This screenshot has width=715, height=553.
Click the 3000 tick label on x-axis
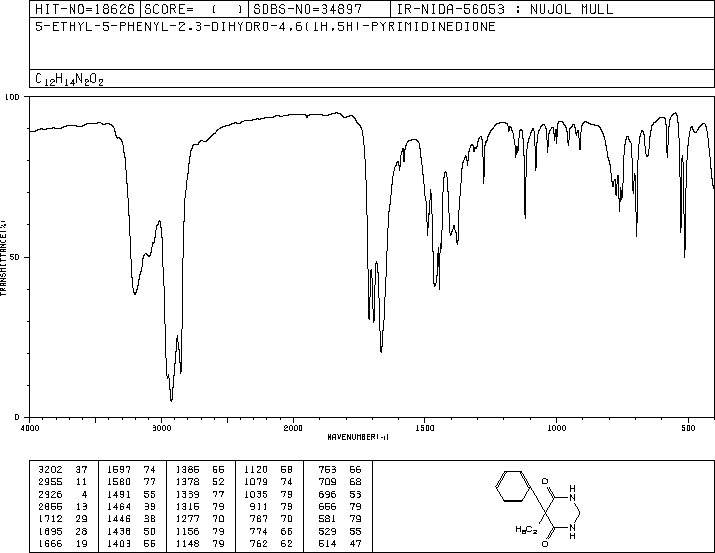pos(161,428)
